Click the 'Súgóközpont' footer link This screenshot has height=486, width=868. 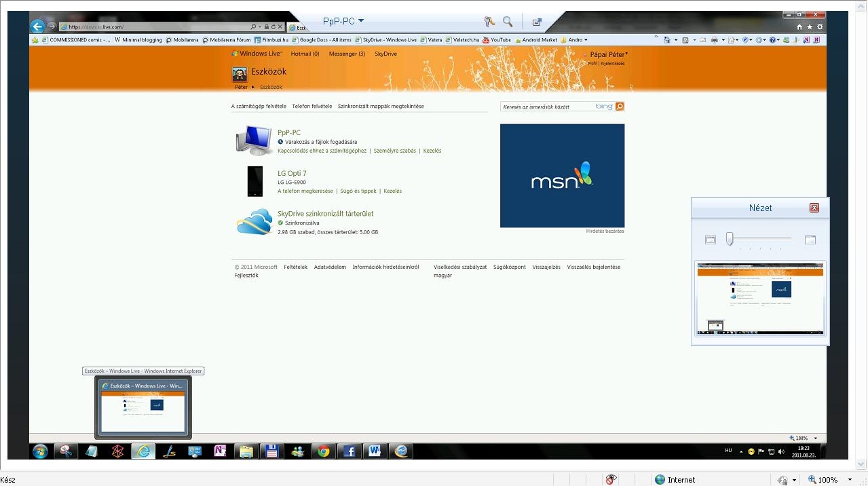(510, 267)
